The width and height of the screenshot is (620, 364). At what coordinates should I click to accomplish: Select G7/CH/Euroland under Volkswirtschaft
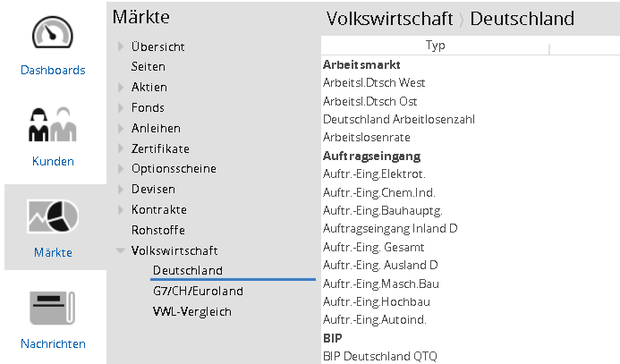pos(198,292)
